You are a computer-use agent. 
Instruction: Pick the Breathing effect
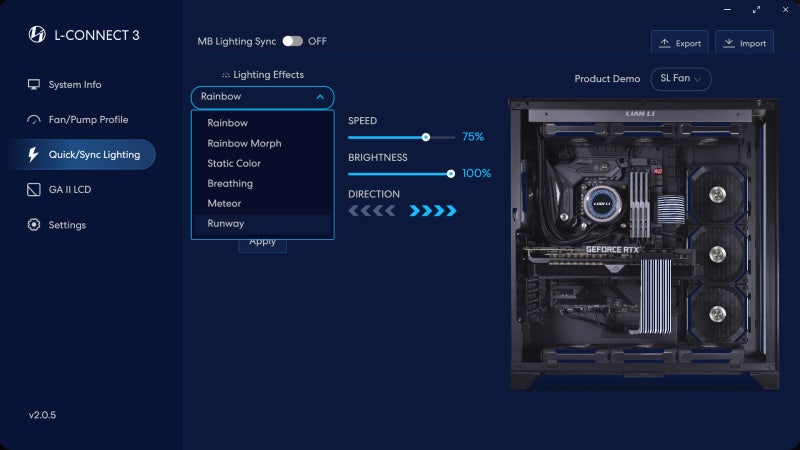click(x=263, y=183)
